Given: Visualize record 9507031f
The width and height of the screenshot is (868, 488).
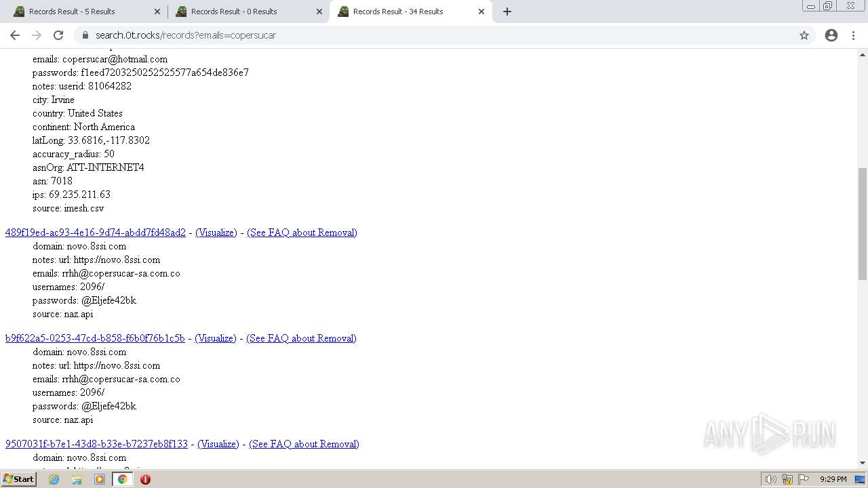Looking at the screenshot, I should pos(218,444).
